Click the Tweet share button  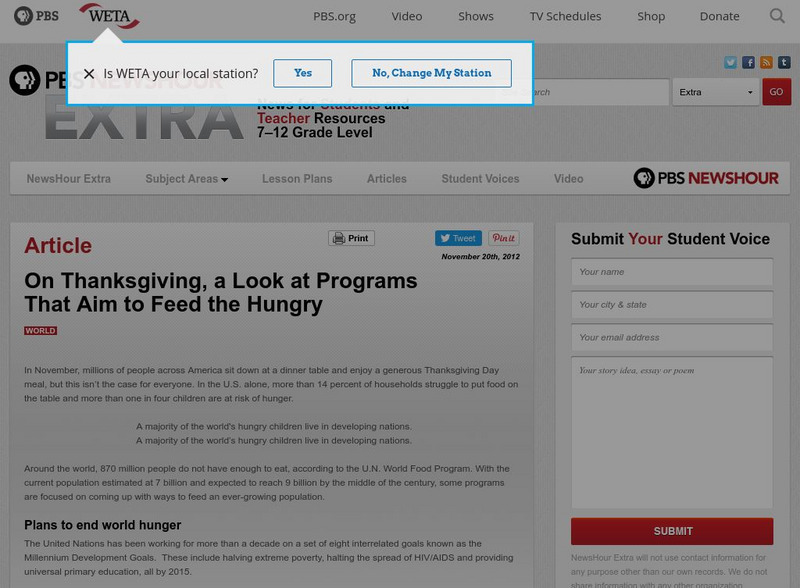[x=458, y=238]
